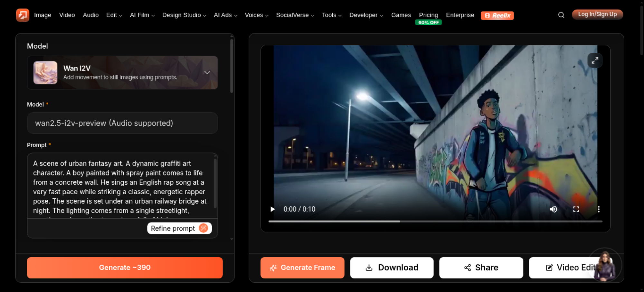Expand the Voices menu
This screenshot has height=292, width=644.
point(256,15)
